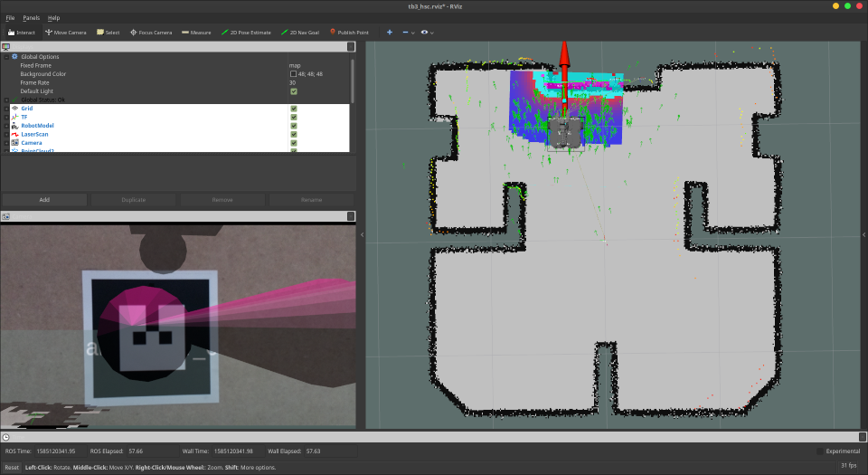This screenshot has width=868, height=475.
Task: Click the Frame Rate value 30
Action: tap(292, 82)
